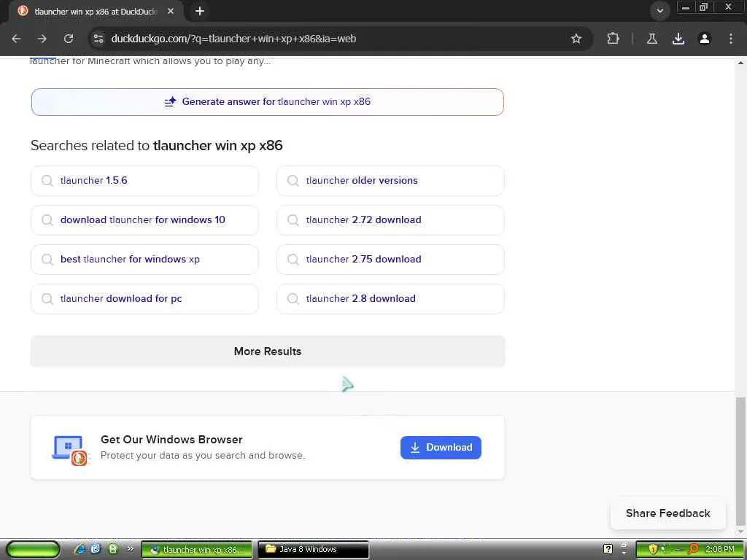The image size is (747, 560).
Task: Click the green quick launch icon
Action: 113,549
